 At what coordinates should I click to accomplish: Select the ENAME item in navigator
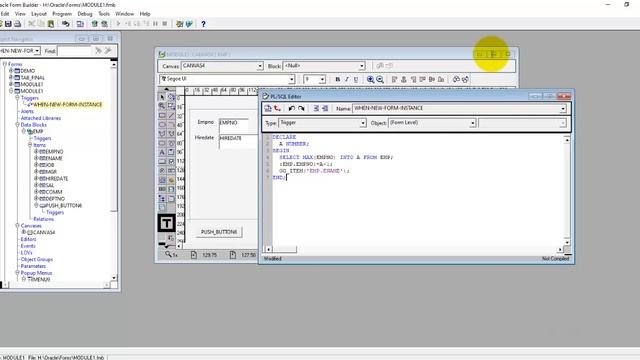54,158
